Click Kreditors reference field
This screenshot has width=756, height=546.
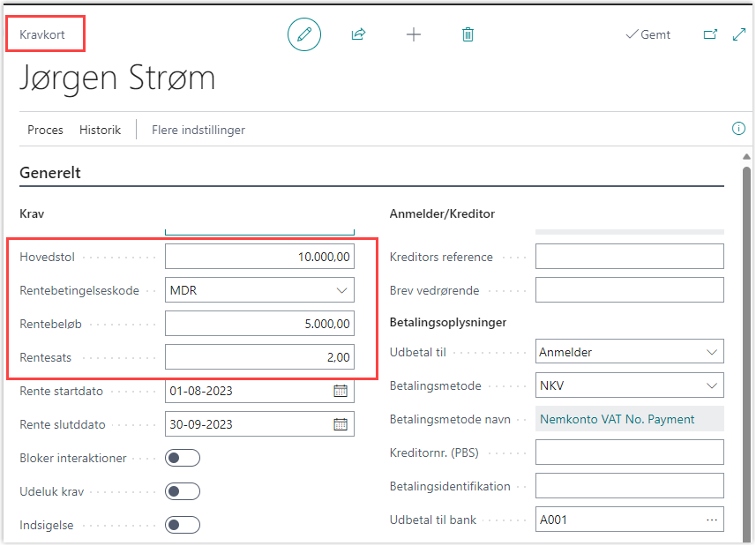[x=630, y=257]
